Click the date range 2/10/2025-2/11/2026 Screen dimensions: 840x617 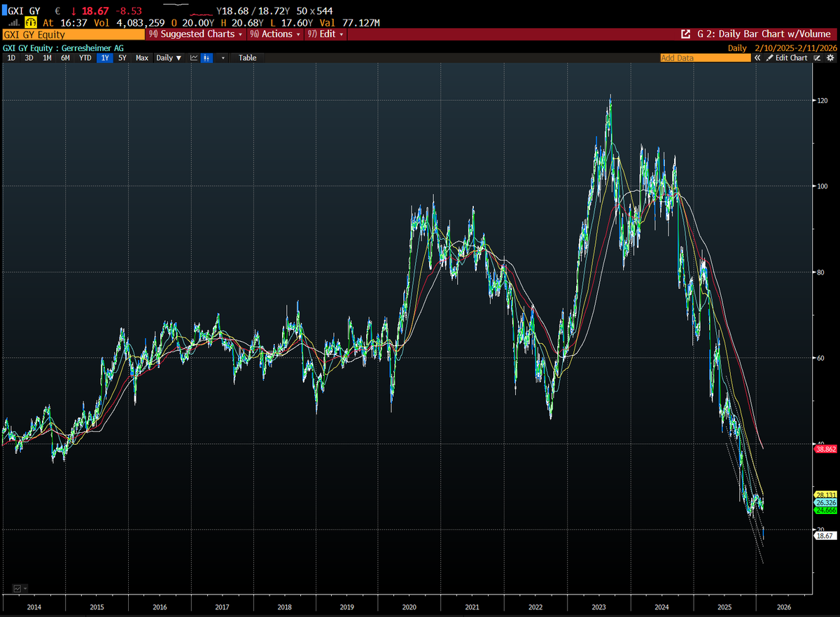795,48
